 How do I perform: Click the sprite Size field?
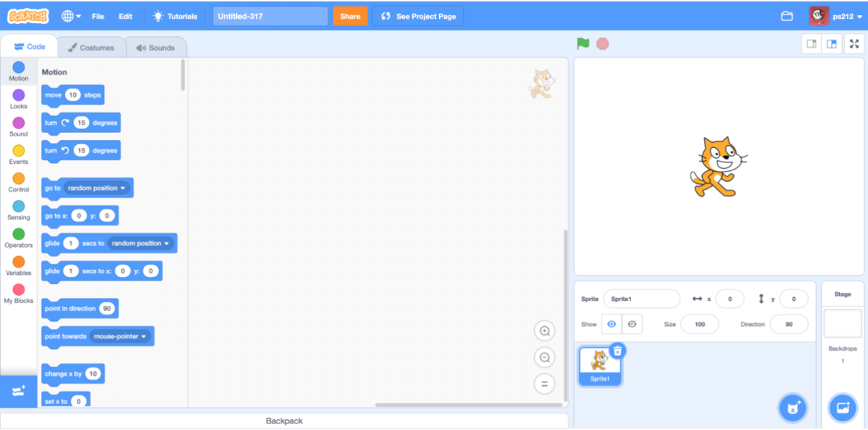pos(699,325)
